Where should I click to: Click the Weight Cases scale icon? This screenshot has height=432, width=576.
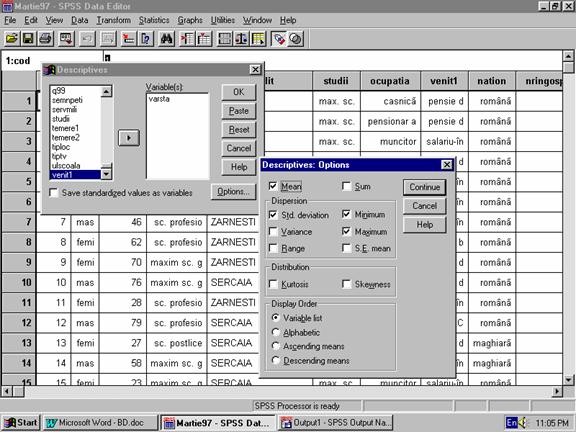(x=241, y=39)
